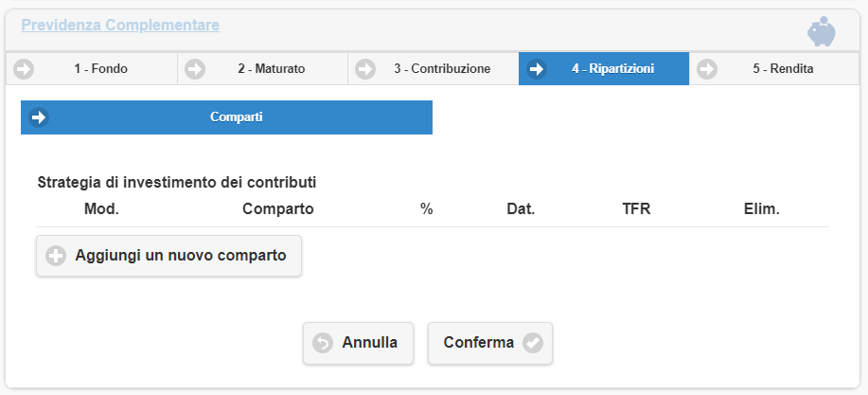
Task: Click the arrow icon beside 5 - Rendita
Action: coord(706,69)
